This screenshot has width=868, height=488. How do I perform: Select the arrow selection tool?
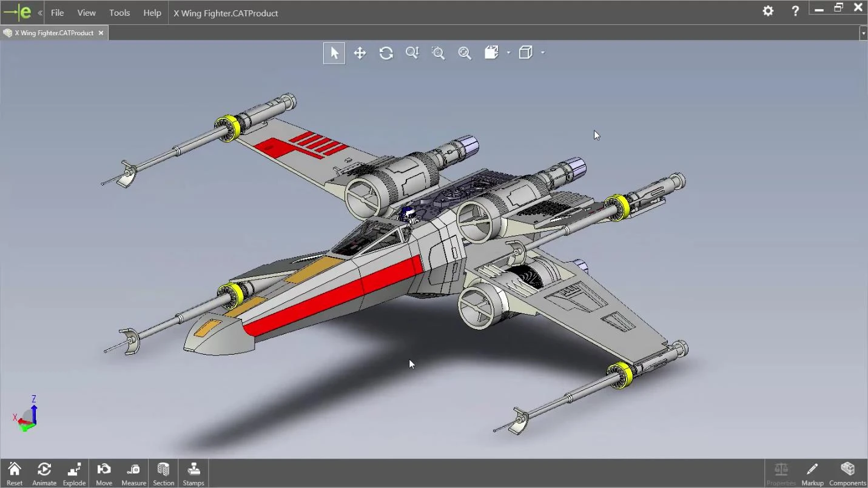pos(334,53)
